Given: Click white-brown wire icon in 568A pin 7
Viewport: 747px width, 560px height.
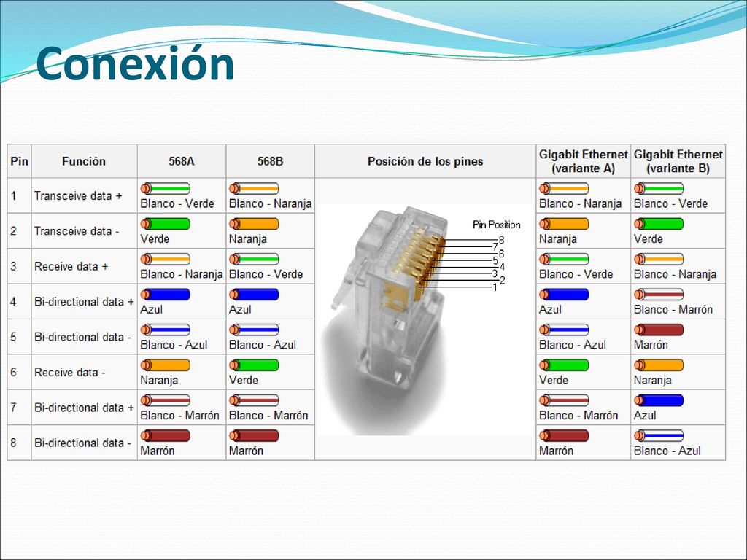Looking at the screenshot, I should 166,400.
